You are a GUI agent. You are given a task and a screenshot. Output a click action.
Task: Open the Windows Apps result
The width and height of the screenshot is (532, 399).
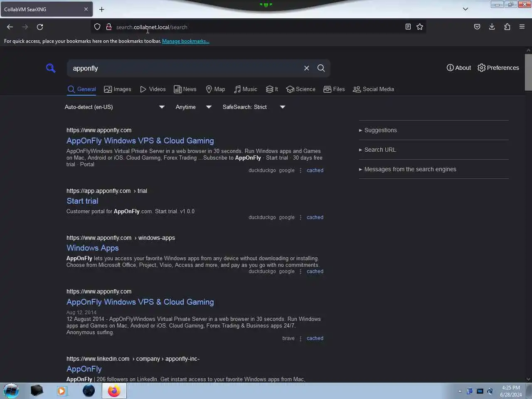coord(93,248)
